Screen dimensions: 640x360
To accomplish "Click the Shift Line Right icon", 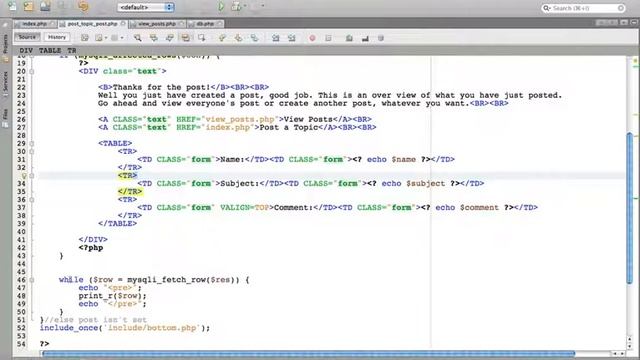I will click(x=291, y=38).
